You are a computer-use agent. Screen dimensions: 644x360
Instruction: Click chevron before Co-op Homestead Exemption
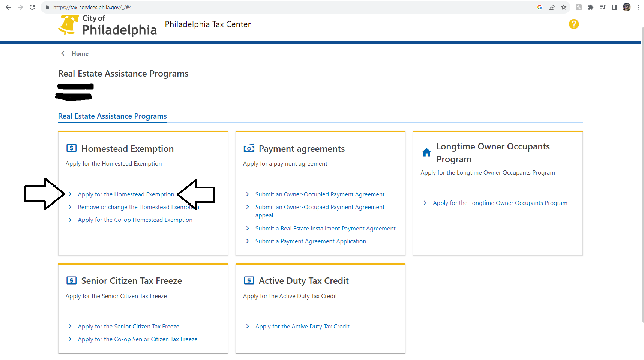(70, 220)
